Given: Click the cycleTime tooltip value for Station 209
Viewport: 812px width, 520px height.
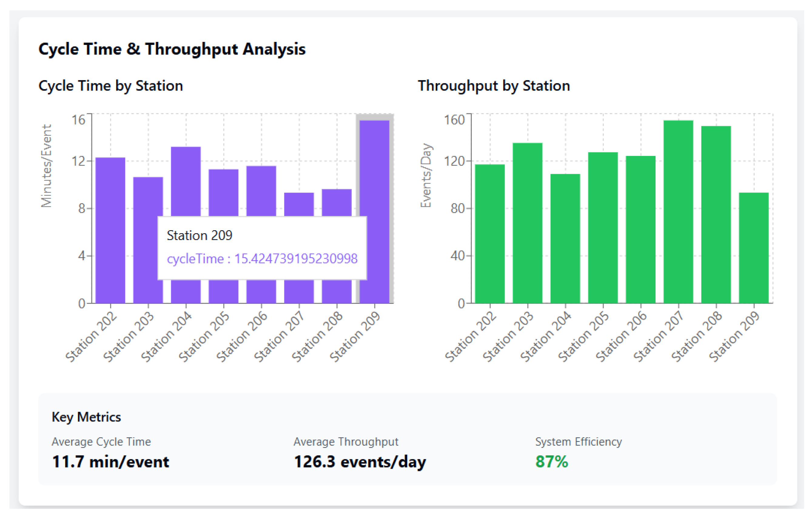Looking at the screenshot, I should (x=262, y=259).
